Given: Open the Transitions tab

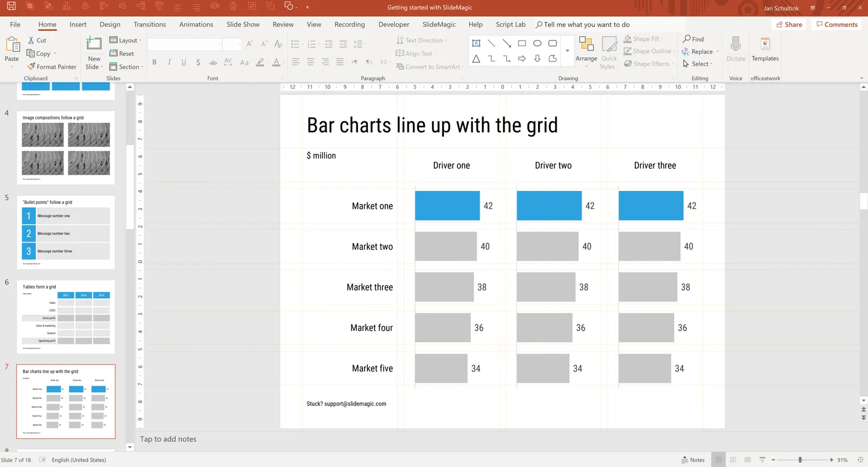Looking at the screenshot, I should point(150,24).
